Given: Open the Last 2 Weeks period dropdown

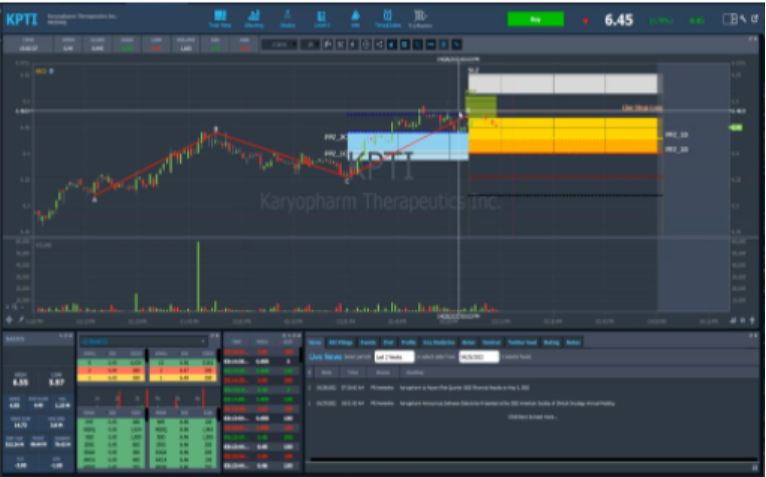Looking at the screenshot, I should pos(394,357).
